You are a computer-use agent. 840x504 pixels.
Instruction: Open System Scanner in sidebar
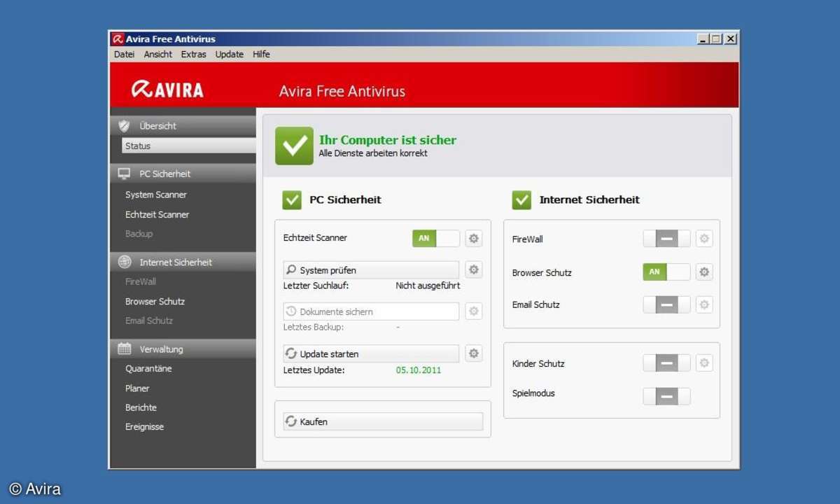[x=156, y=195]
